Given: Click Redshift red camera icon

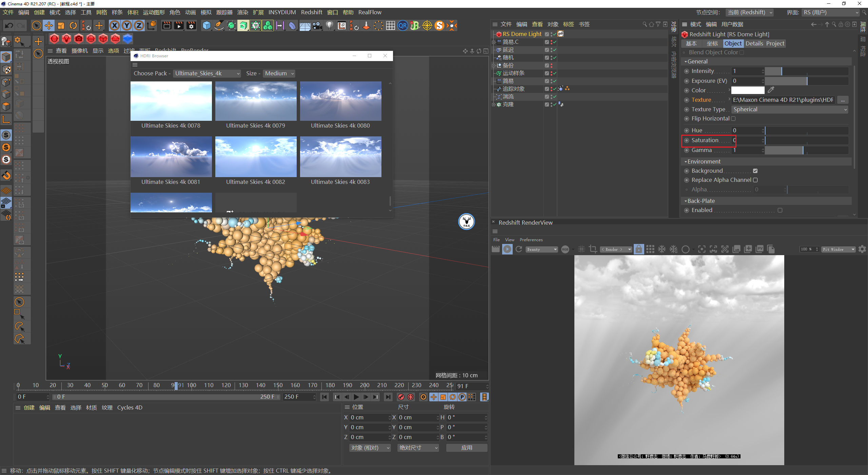Looking at the screenshot, I should coord(79,39).
